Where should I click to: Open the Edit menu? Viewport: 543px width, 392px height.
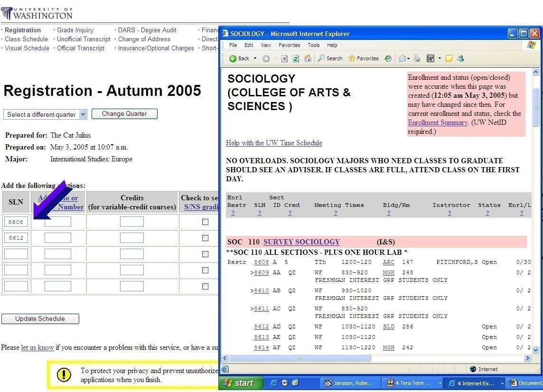(x=249, y=45)
